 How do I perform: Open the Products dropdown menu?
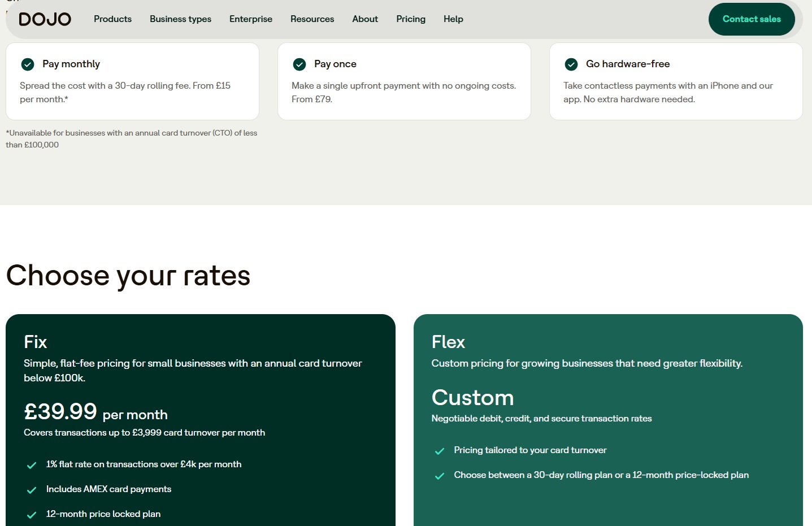pyautogui.click(x=112, y=19)
